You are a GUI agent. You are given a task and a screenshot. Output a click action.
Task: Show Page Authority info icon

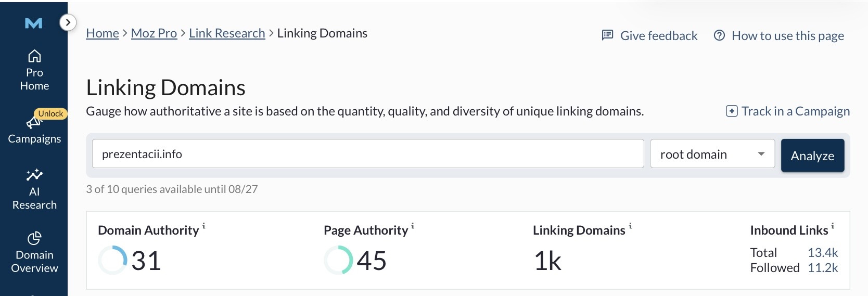tap(413, 226)
